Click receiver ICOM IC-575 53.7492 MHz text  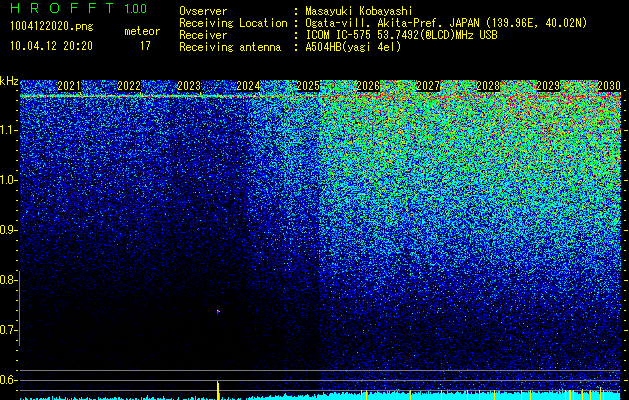pos(401,35)
